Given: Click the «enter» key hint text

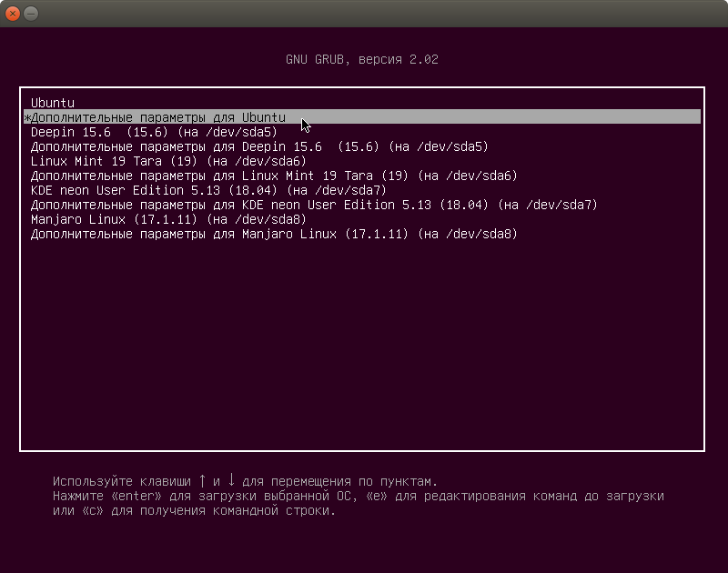Looking at the screenshot, I should click(x=136, y=496).
